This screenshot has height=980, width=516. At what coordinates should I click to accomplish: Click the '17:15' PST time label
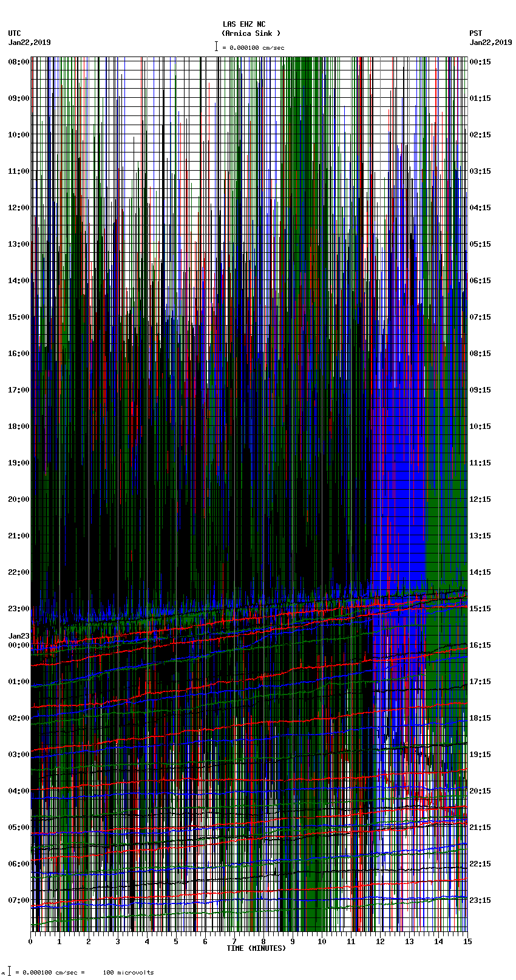click(480, 682)
